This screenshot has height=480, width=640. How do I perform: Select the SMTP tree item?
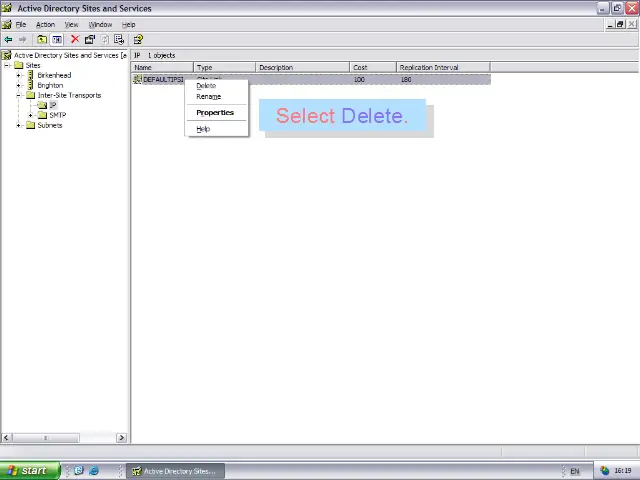58,115
